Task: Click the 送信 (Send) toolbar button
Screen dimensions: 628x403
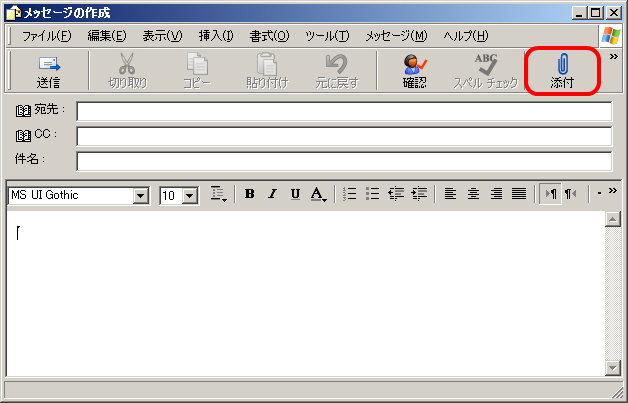Action: pos(48,71)
